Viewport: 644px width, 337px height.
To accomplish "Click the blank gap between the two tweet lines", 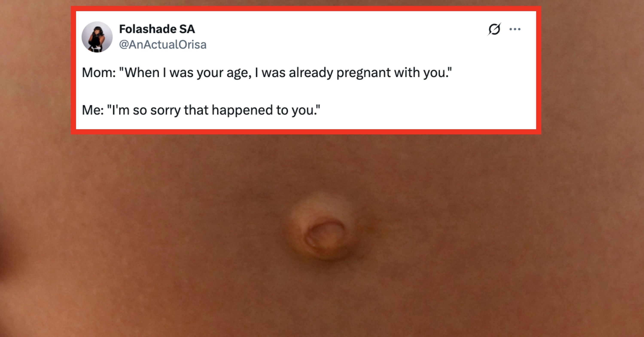I will (306, 92).
